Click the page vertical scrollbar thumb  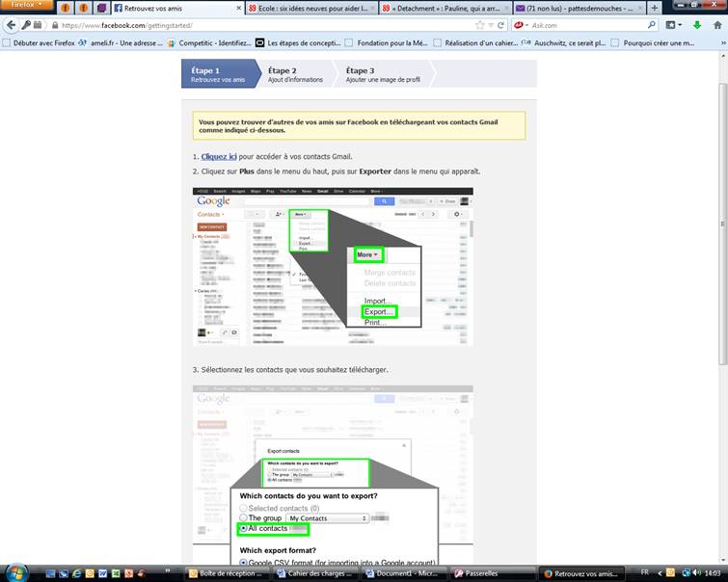coord(723,224)
